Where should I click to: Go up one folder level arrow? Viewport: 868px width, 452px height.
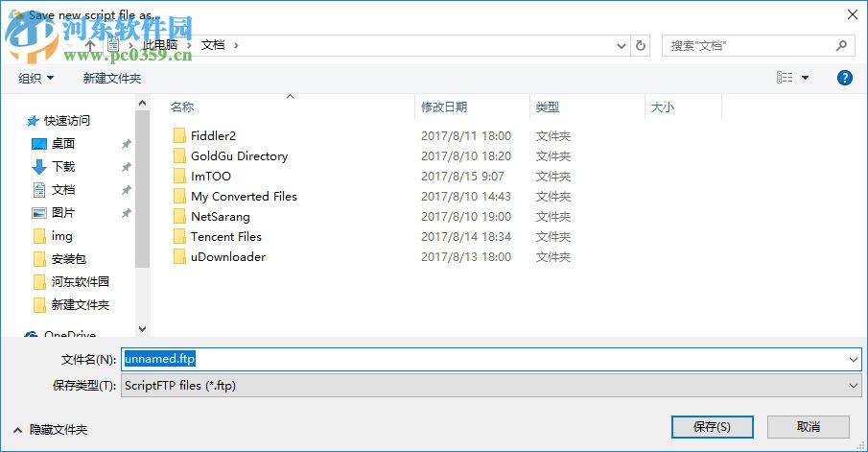coord(90,45)
